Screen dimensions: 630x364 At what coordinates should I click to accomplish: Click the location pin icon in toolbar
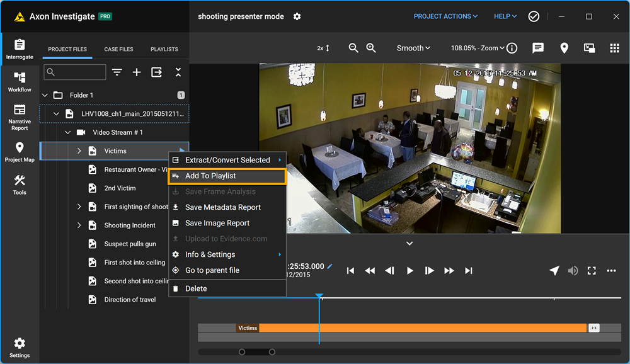[564, 48]
